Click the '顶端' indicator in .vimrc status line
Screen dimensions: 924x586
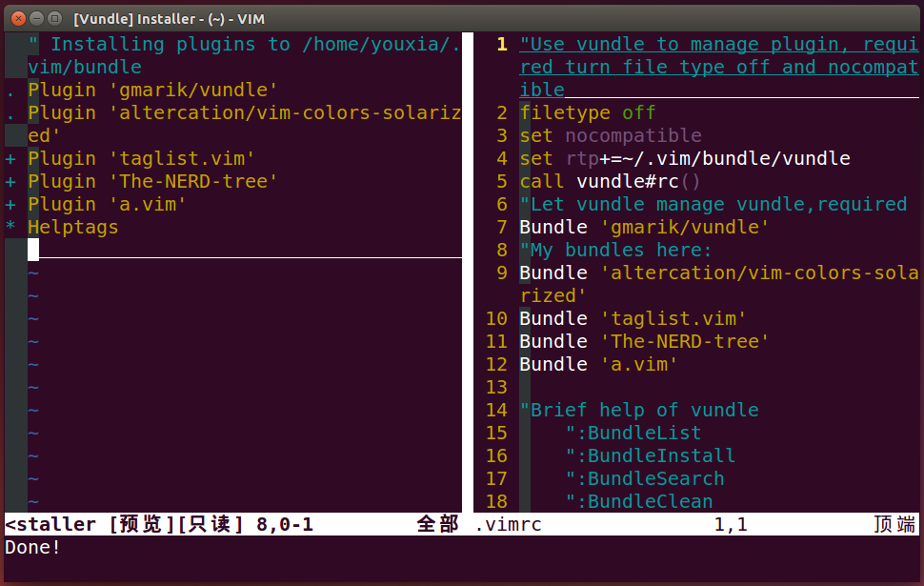pos(894,524)
